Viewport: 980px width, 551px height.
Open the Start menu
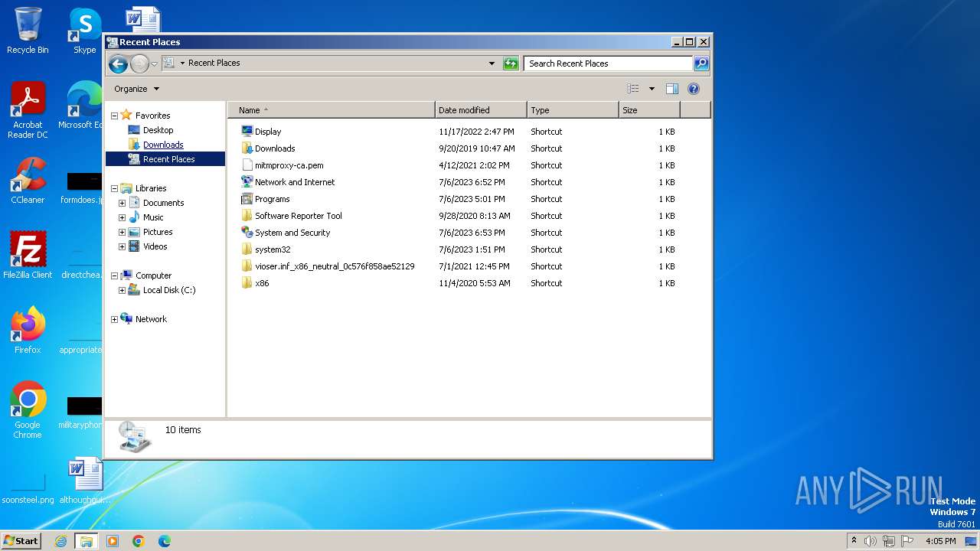21,541
